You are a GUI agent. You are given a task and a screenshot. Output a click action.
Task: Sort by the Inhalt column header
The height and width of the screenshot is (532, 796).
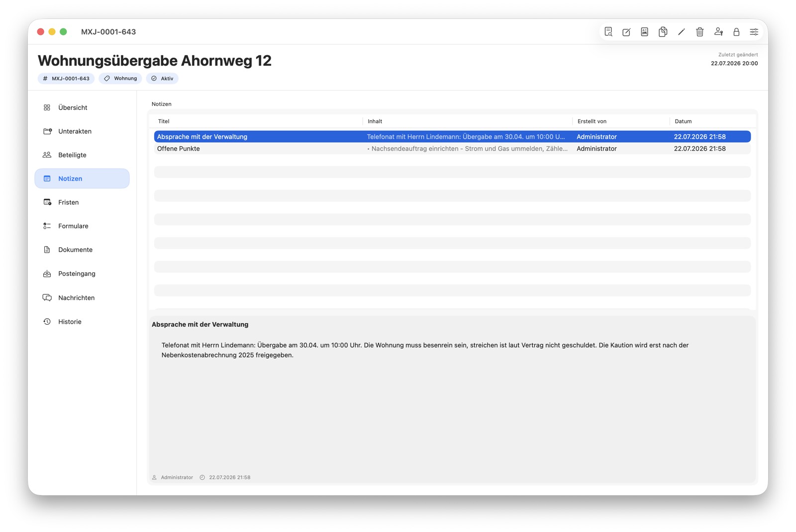pos(468,121)
